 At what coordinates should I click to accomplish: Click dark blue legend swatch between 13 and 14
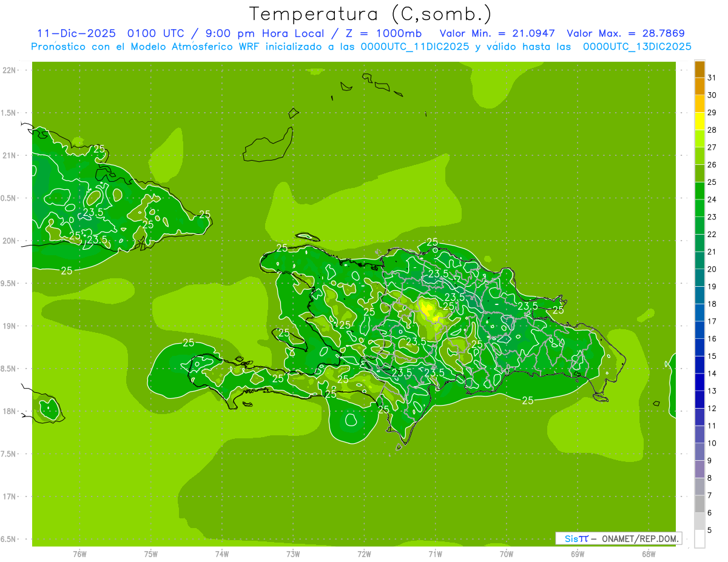(x=699, y=382)
